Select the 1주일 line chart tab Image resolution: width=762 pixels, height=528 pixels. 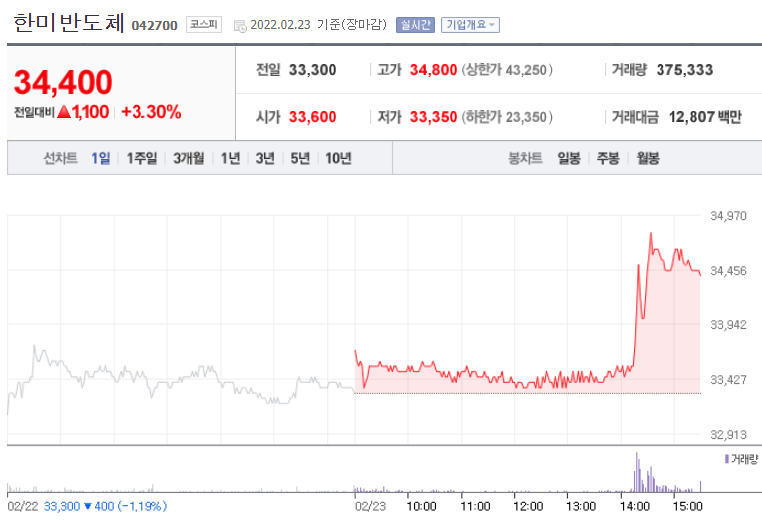[141, 158]
